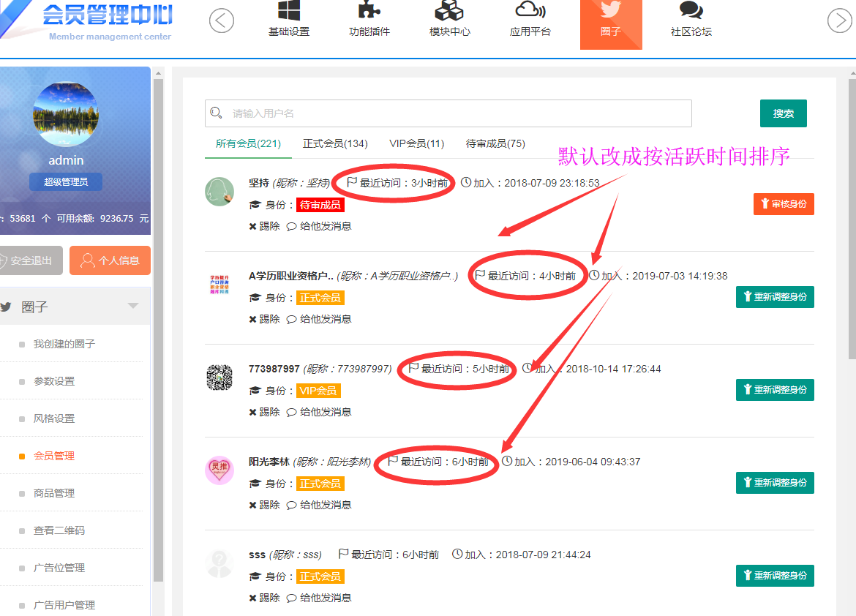
Task: Open the 社区论坛 chat bubbles icon
Action: click(x=691, y=10)
